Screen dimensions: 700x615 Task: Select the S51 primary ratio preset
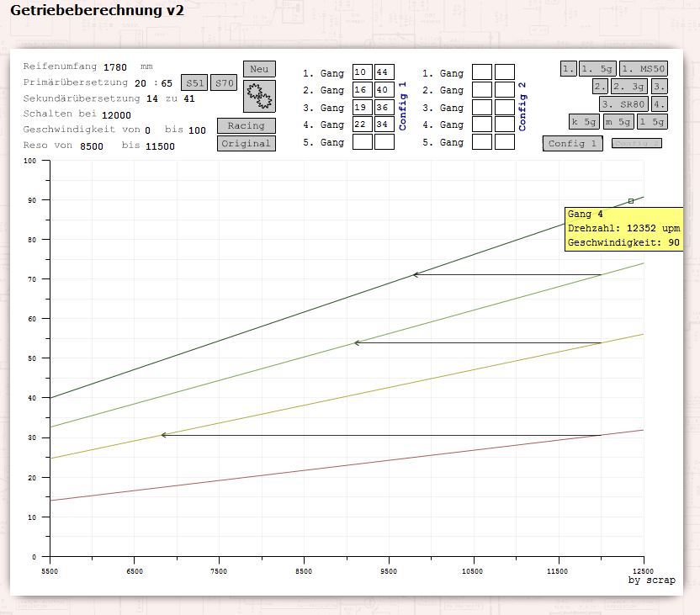coord(194,83)
